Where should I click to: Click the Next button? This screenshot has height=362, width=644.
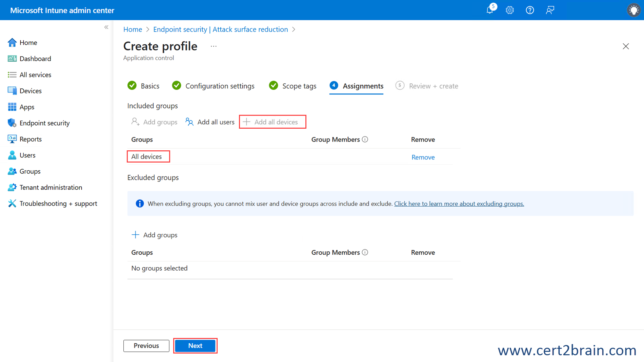(x=195, y=346)
